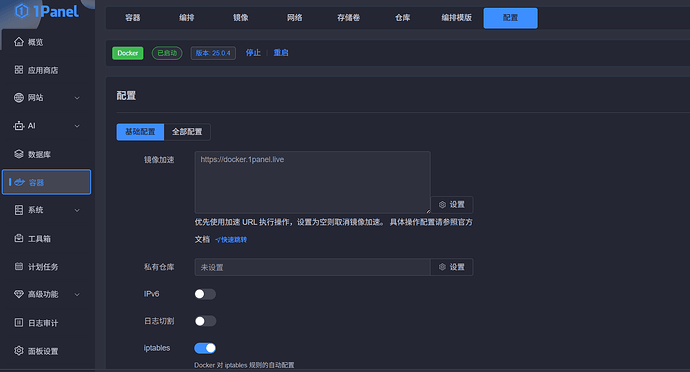Image resolution: width=690 pixels, height=372 pixels.
Task: Disable the iptables switch
Action: pyautogui.click(x=205, y=348)
